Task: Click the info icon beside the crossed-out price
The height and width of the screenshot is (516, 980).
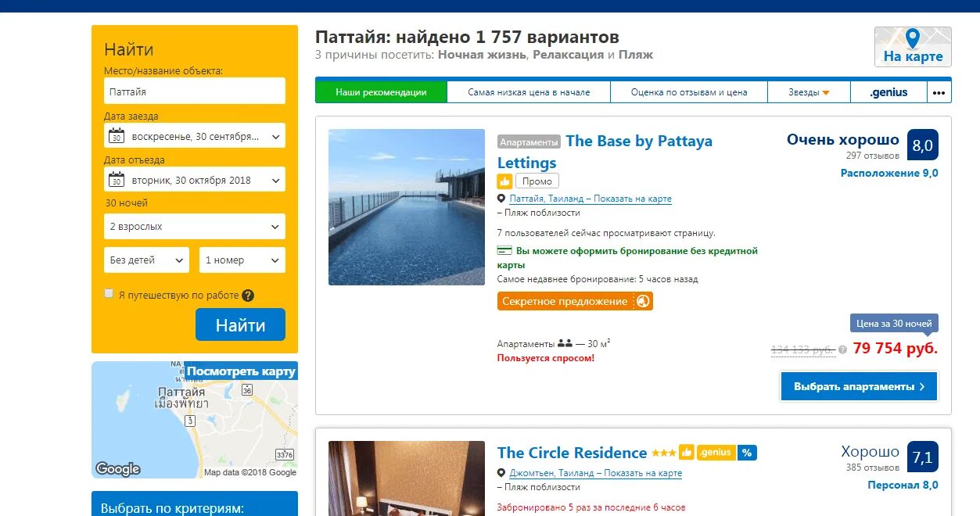Action: (x=842, y=349)
